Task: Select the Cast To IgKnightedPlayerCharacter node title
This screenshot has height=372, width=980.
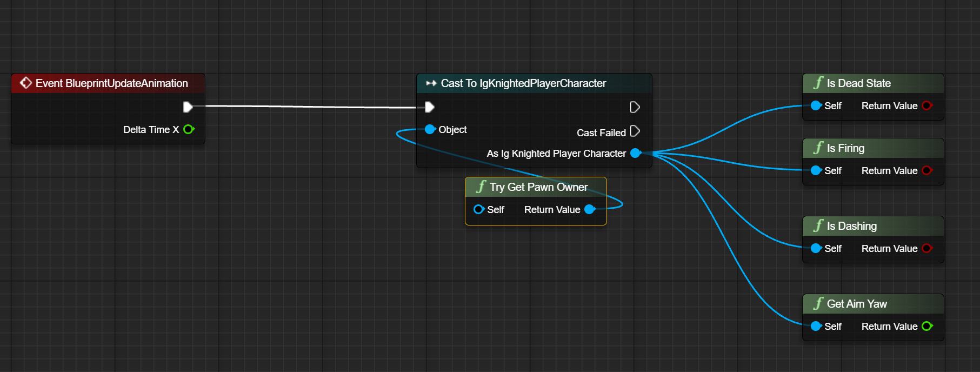Action: (x=523, y=83)
